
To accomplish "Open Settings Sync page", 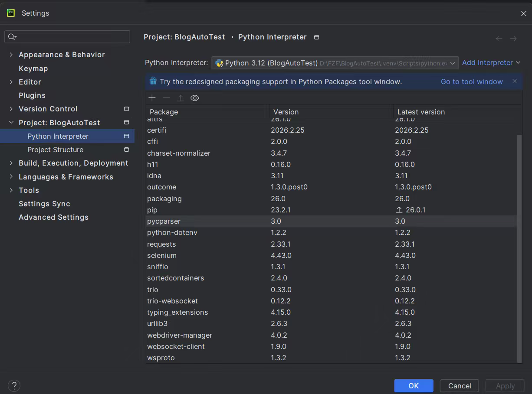I will (44, 204).
